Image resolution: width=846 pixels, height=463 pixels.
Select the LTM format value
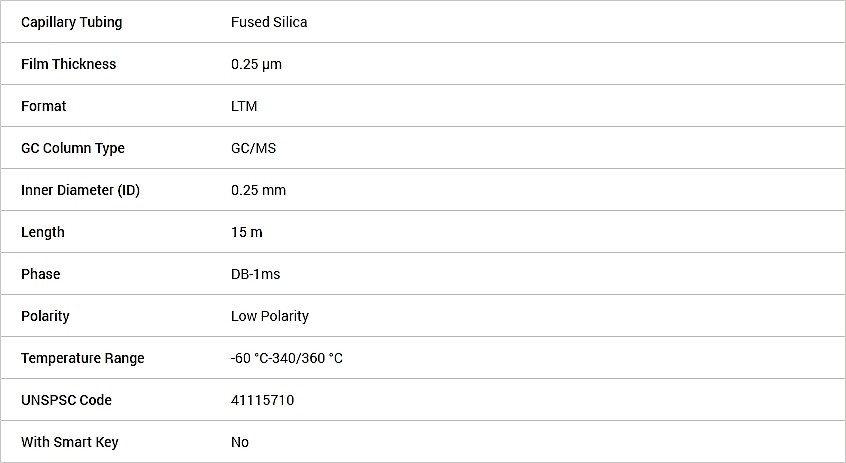pyautogui.click(x=244, y=106)
